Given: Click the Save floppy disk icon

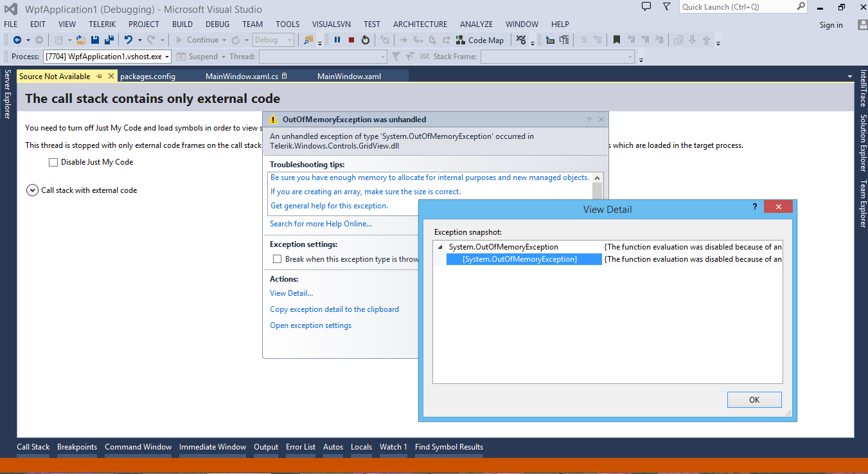Looking at the screenshot, I should (x=95, y=40).
